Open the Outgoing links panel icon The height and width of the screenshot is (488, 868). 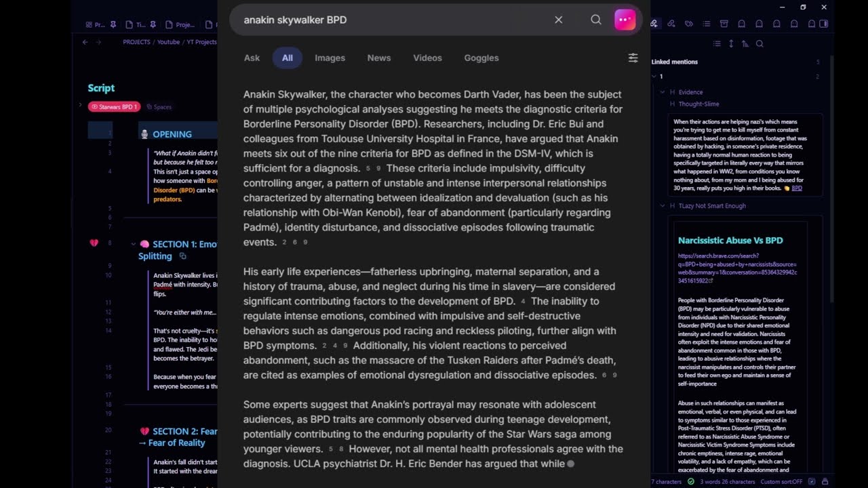[671, 24]
